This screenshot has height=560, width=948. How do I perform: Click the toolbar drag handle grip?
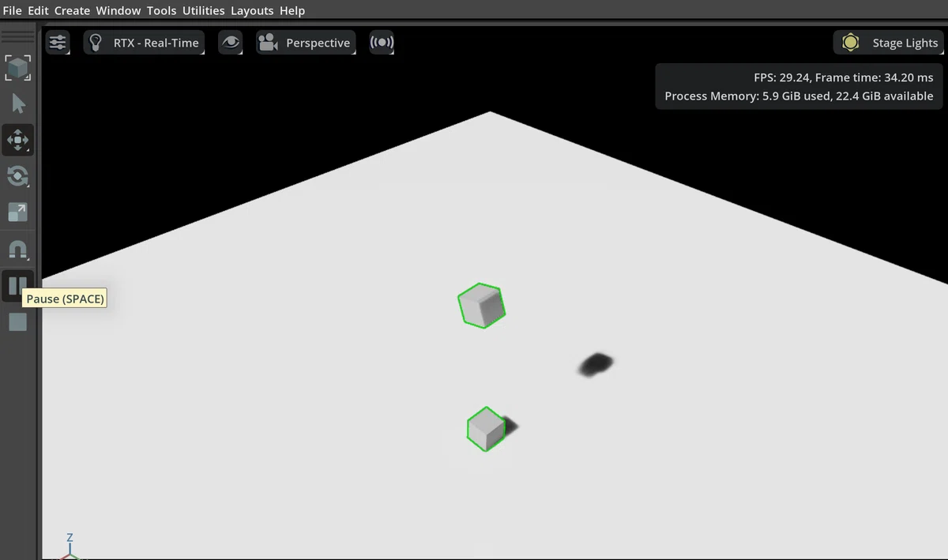(17, 37)
